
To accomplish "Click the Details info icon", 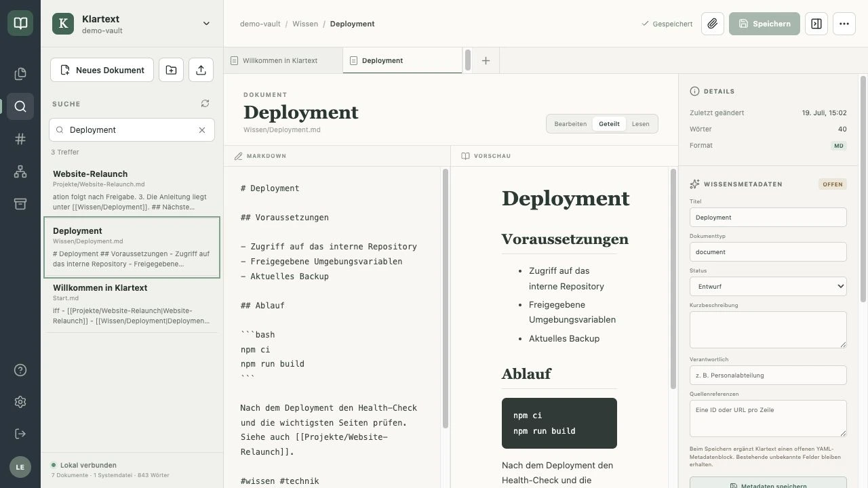I will 694,91.
